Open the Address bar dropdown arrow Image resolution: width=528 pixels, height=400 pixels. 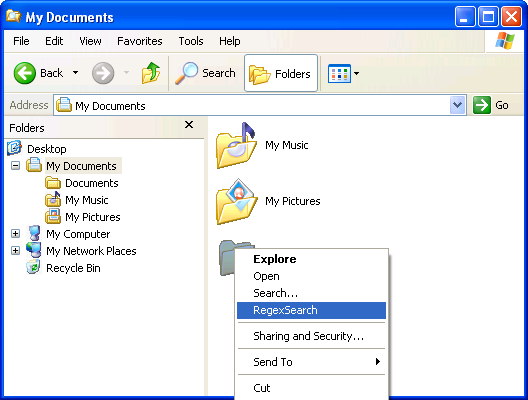point(458,105)
